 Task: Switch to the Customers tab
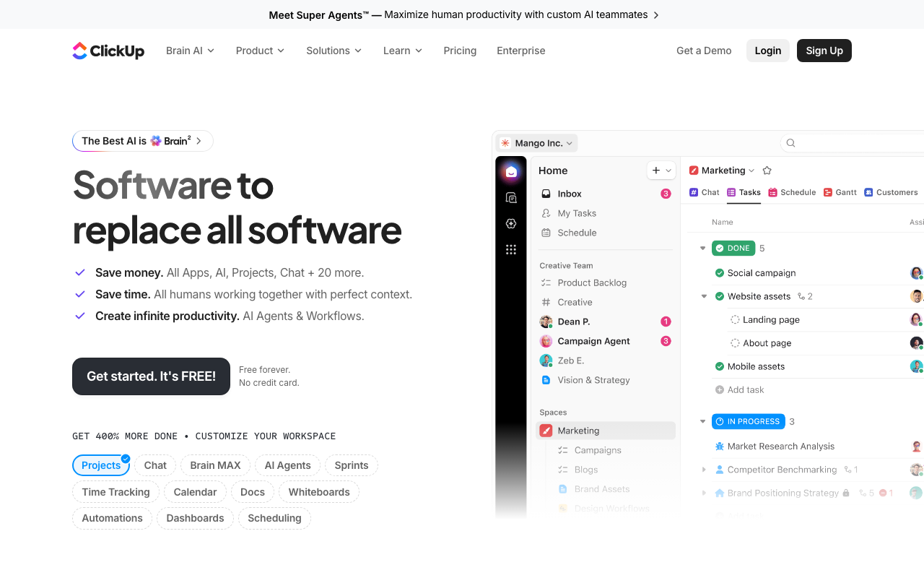click(x=891, y=192)
